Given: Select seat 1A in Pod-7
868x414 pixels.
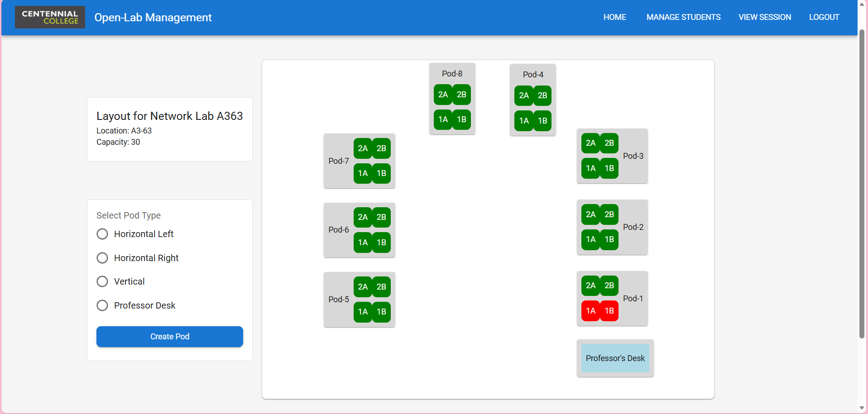Looking at the screenshot, I should pyautogui.click(x=362, y=173).
